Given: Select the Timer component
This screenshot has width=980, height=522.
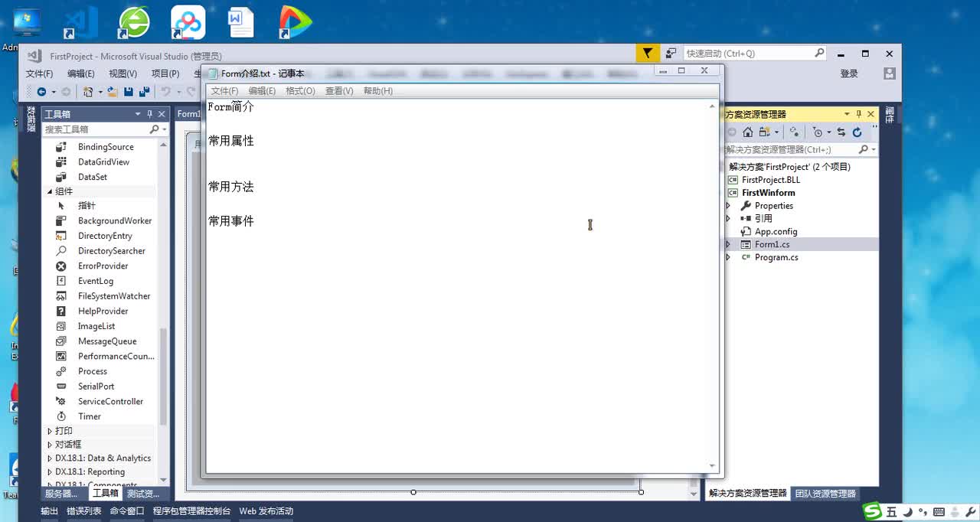Looking at the screenshot, I should pyautogui.click(x=90, y=416).
